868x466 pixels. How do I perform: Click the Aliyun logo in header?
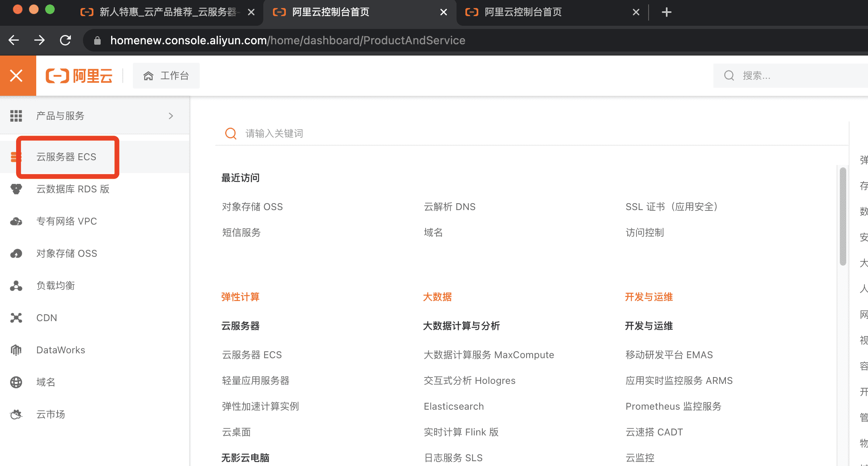[79, 76]
